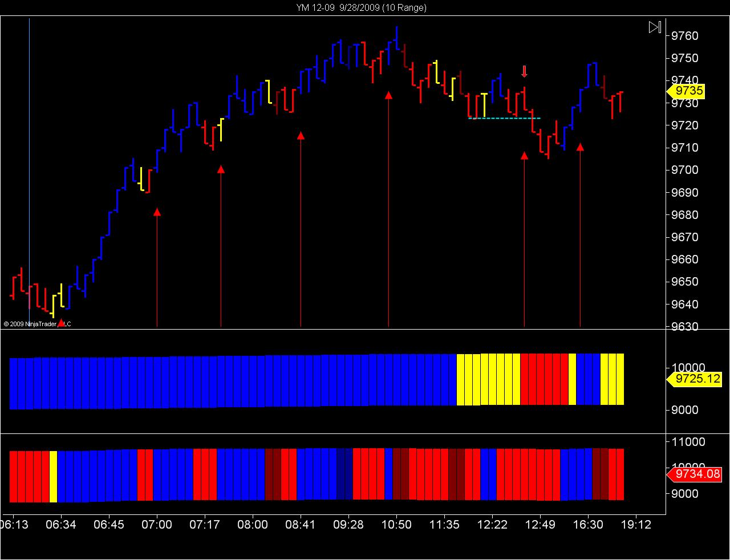Click the 9650 price axis label

pos(684,282)
